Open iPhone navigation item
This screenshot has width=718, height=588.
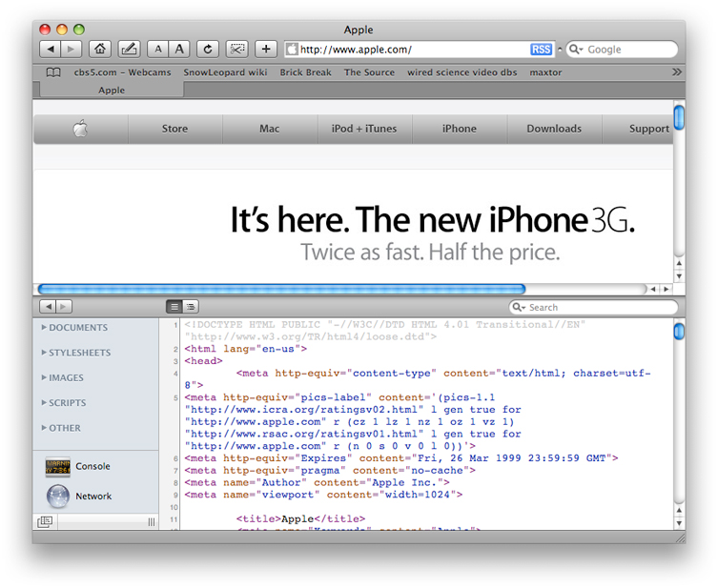460,129
